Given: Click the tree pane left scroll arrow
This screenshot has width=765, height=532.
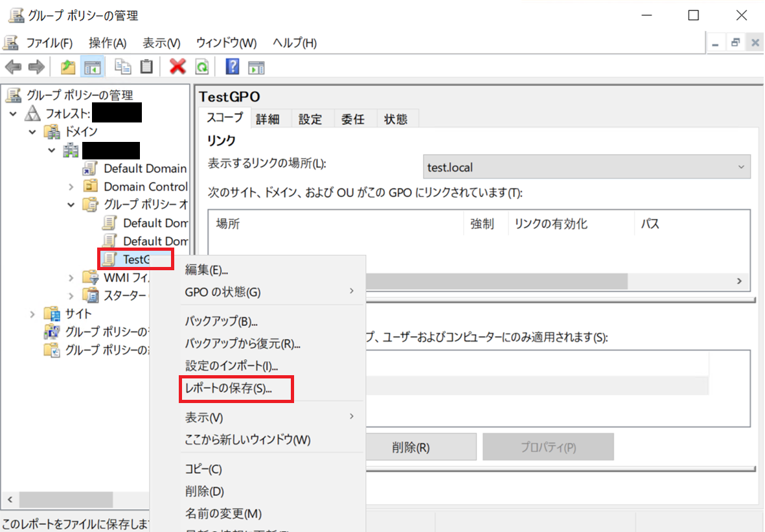Looking at the screenshot, I should coord(10,500).
